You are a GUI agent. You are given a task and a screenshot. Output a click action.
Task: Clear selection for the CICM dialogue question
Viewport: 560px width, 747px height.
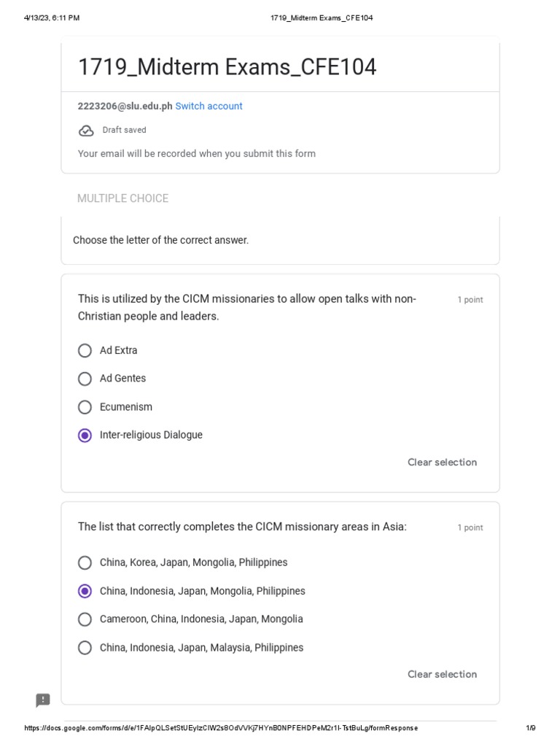click(x=442, y=462)
